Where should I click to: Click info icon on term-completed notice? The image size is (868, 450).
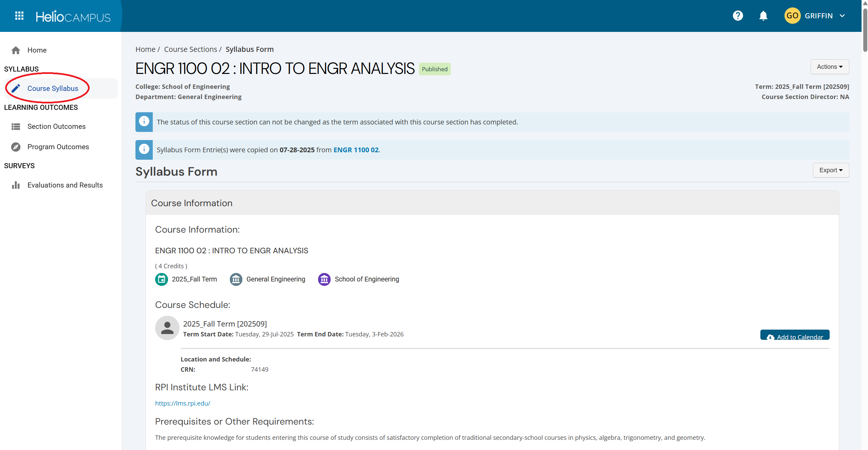(144, 121)
